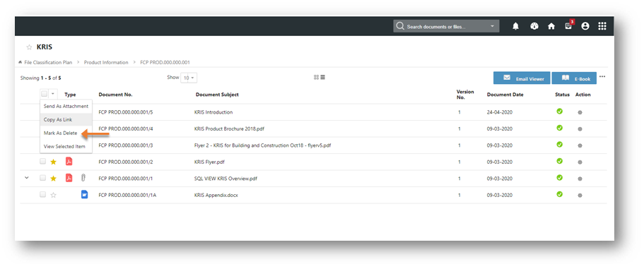
Task: Unstar the KRIS Flyer.pdf favorite star
Action: click(53, 162)
